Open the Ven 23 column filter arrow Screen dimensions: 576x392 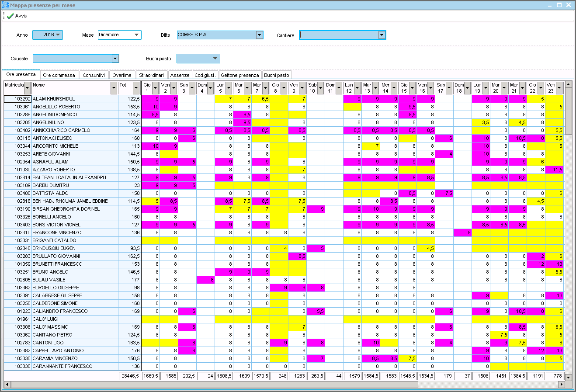(x=559, y=88)
